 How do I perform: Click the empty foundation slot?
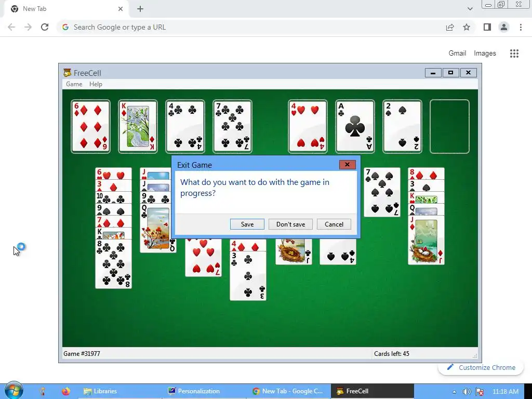point(449,127)
